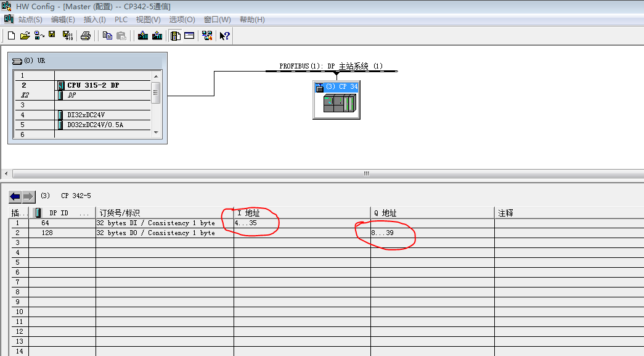Click the DP ID column header

tap(63, 213)
